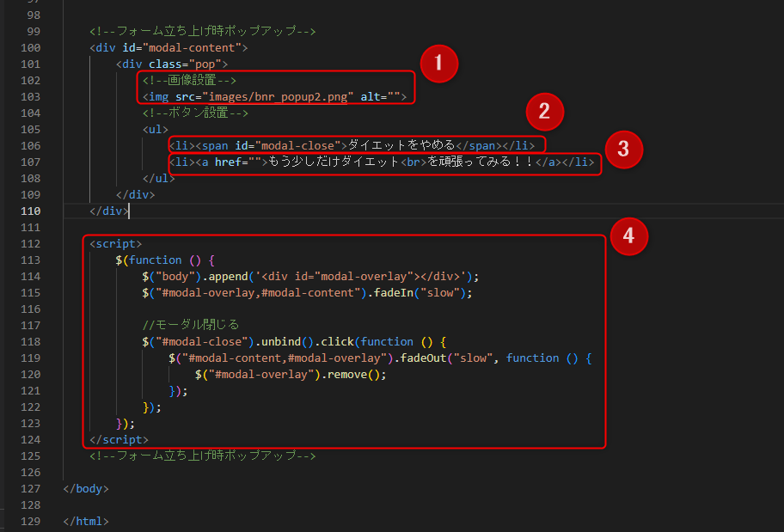Image resolution: width=784 pixels, height=532 pixels.
Task: Click the opening <ul> tag on line 105
Action: (x=156, y=129)
